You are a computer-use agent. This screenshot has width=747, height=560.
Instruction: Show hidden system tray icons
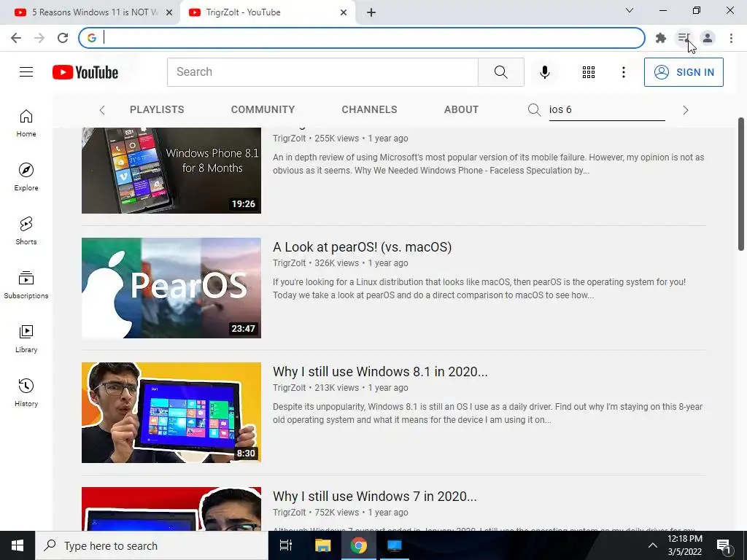point(653,545)
